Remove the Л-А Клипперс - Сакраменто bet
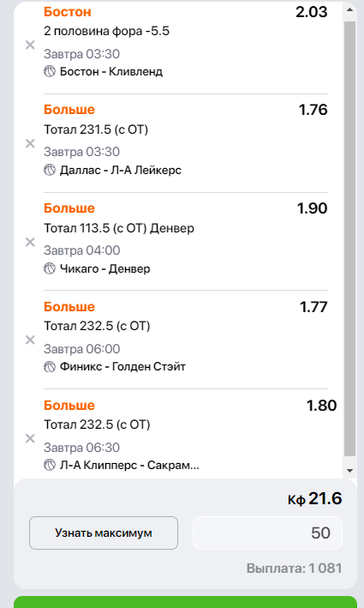This screenshot has width=364, height=608. (30, 438)
